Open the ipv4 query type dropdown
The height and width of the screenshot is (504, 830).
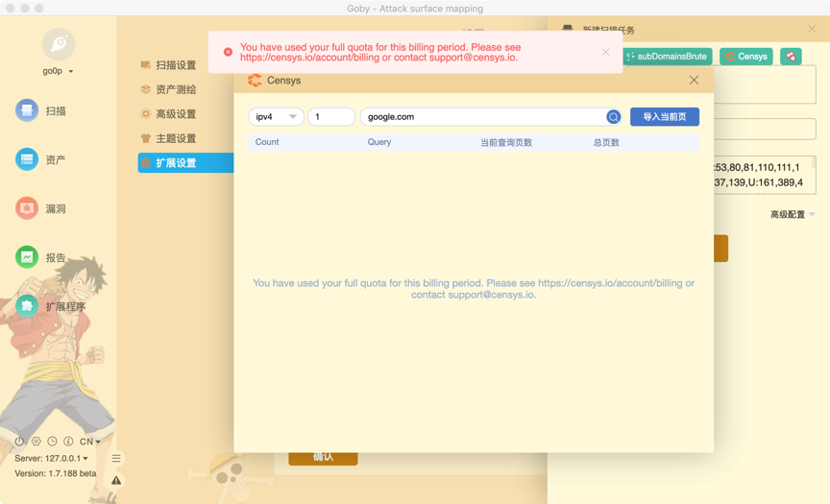[x=276, y=117]
